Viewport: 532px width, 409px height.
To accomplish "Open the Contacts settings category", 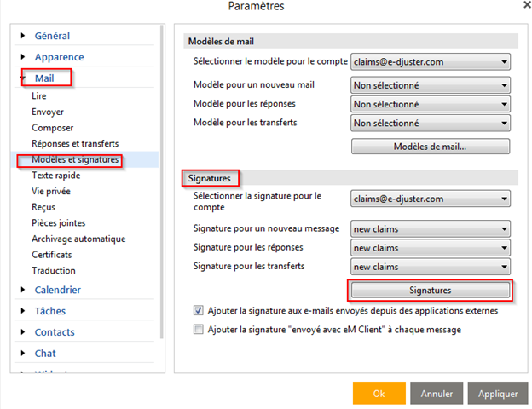I will point(55,332).
